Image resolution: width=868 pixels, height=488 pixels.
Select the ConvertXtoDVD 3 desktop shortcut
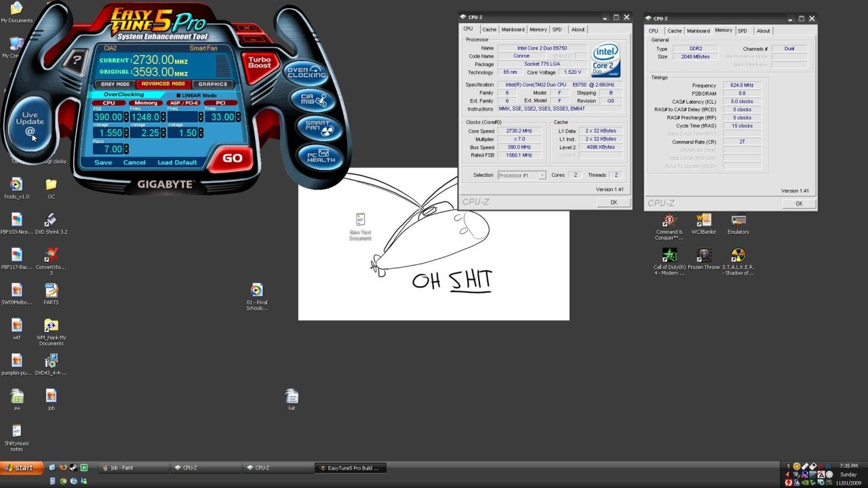pos(51,261)
